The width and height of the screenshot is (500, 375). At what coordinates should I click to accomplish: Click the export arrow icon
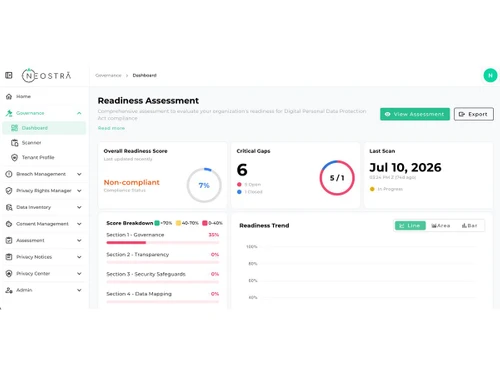462,114
